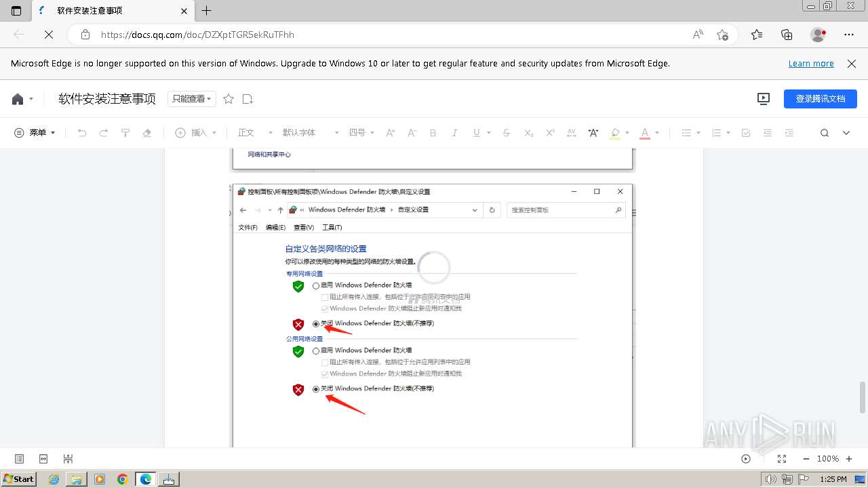Select the format painter tool

coord(125,133)
